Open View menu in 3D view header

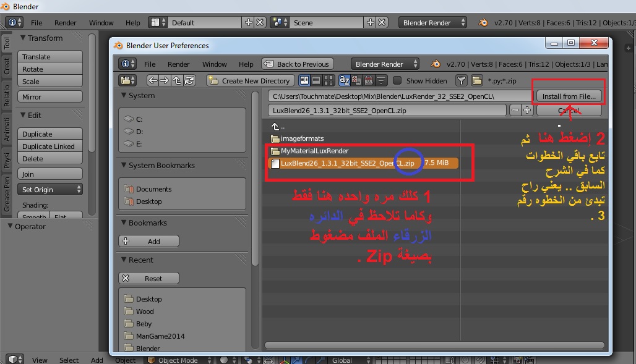click(40, 360)
